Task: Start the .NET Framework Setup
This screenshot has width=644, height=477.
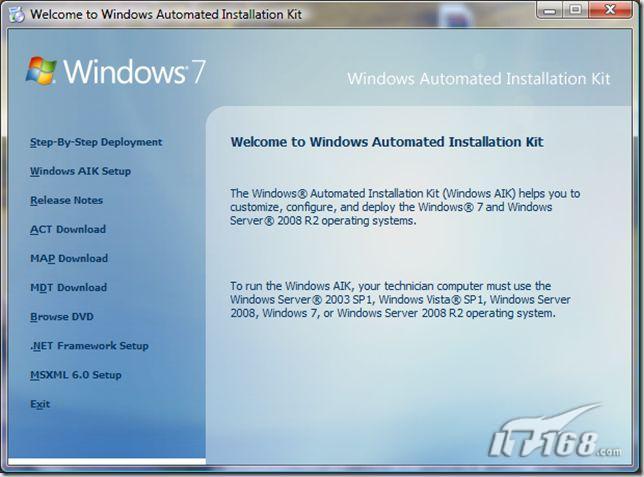Action: [x=89, y=346]
